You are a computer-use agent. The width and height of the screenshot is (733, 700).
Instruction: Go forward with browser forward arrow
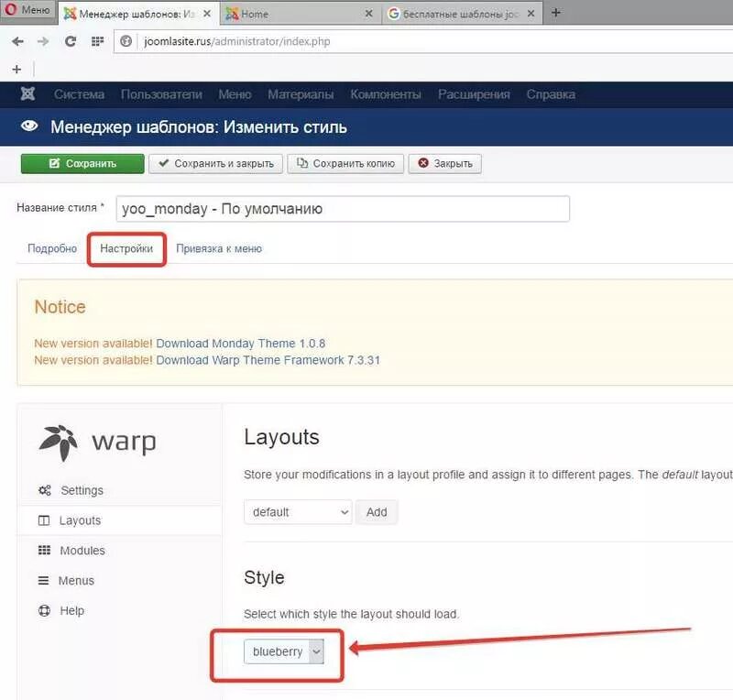[x=43, y=41]
